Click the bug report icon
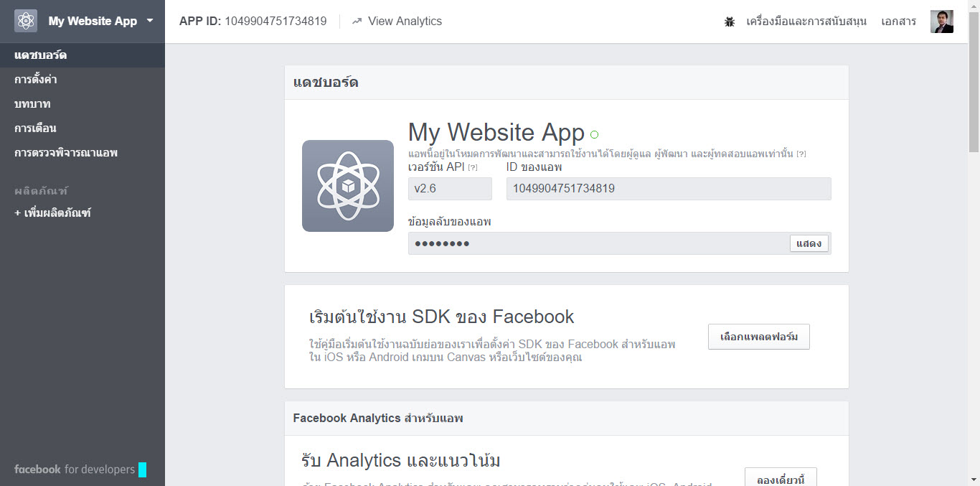The height and width of the screenshot is (486, 980). click(x=730, y=22)
